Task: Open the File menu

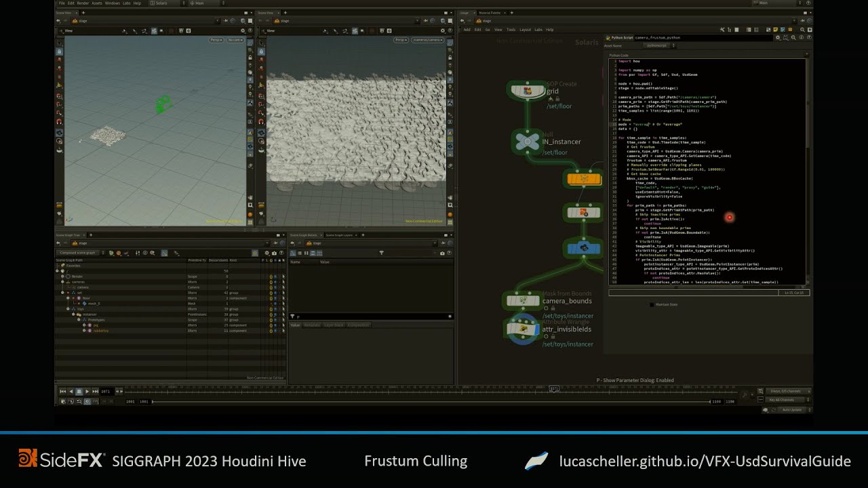Action: 62,3
